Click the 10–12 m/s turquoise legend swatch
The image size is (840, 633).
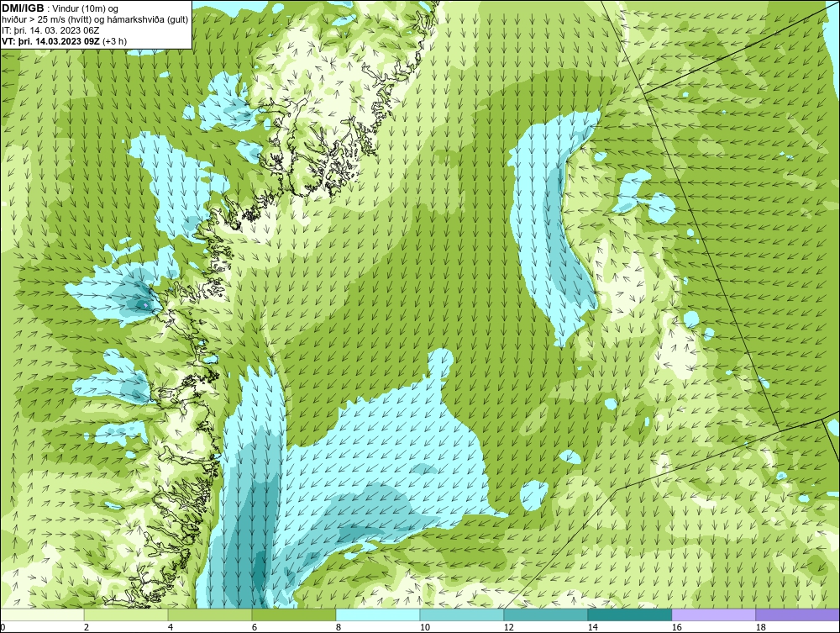pyautogui.click(x=462, y=615)
